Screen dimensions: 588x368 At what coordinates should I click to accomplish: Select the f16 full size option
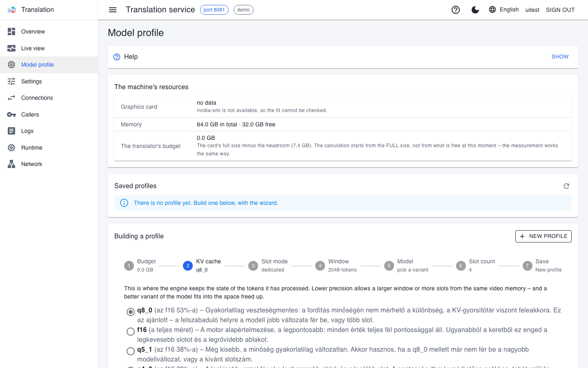131,332
